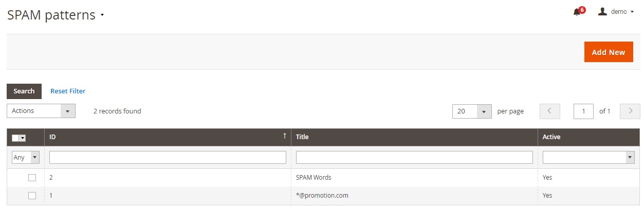Open the Active filter dropdown
Screen dimensions: 644x211
588,158
